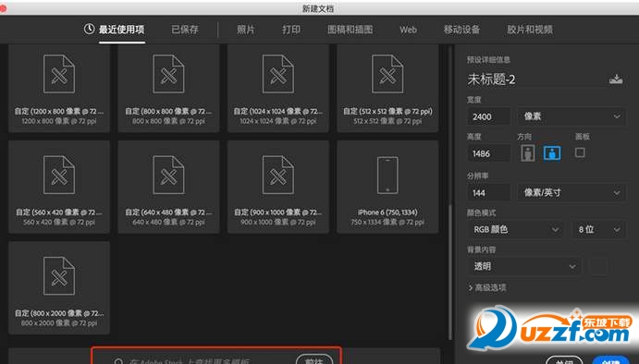This screenshot has width=639, height=364.
Task: Switch to the 移动设备 tab
Action: tap(461, 30)
